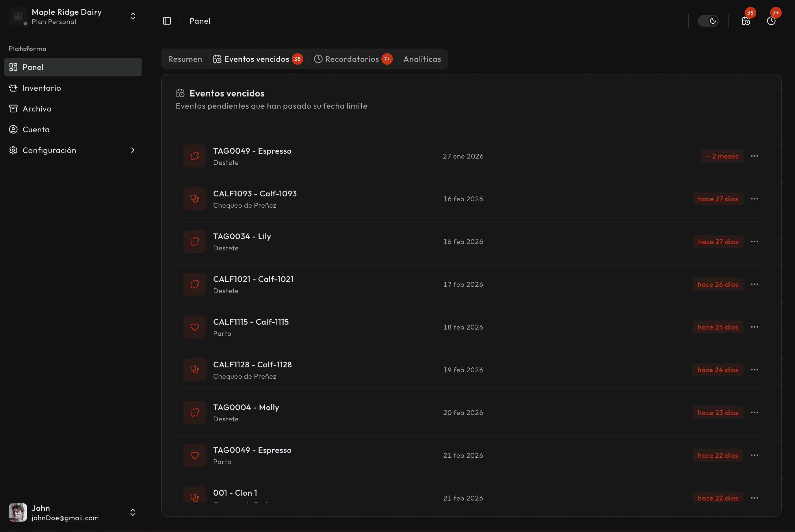Screen dimensions: 795x532
Task: Open more options for CALF1128 row
Action: coord(754,370)
